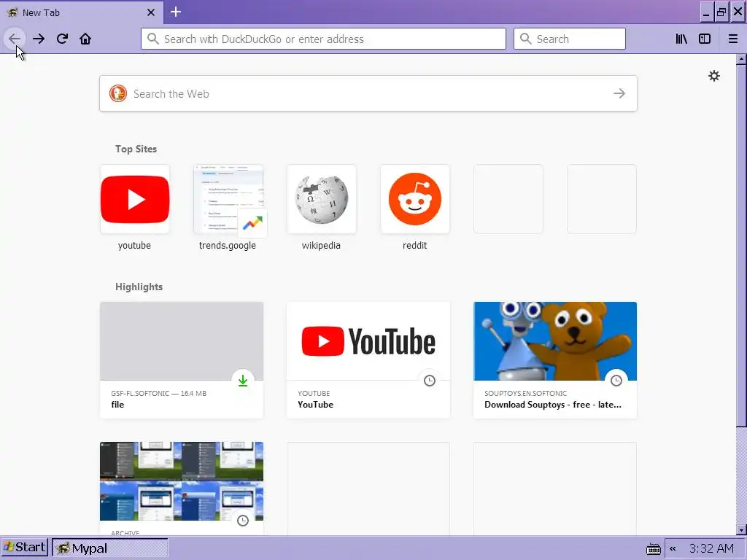Click the Search the Web field
747x560 pixels.
(368, 93)
